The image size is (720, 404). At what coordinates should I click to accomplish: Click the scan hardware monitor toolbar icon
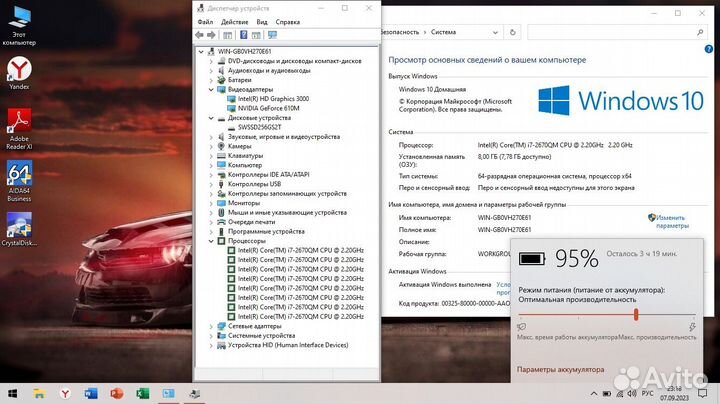(x=272, y=35)
